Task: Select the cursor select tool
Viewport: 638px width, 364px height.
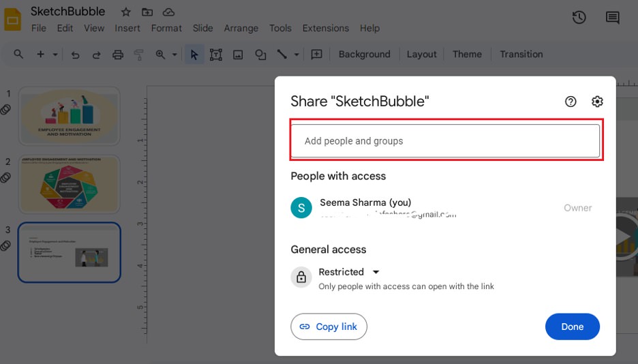Action: point(194,55)
